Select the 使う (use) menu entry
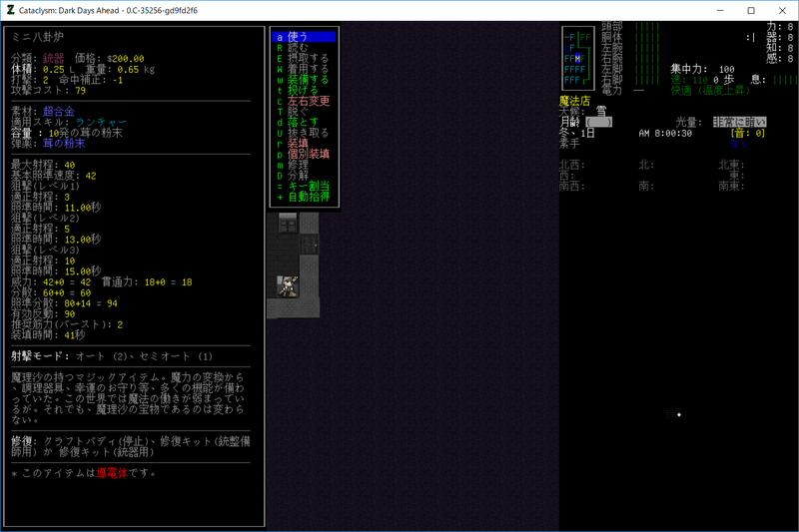 (x=304, y=37)
